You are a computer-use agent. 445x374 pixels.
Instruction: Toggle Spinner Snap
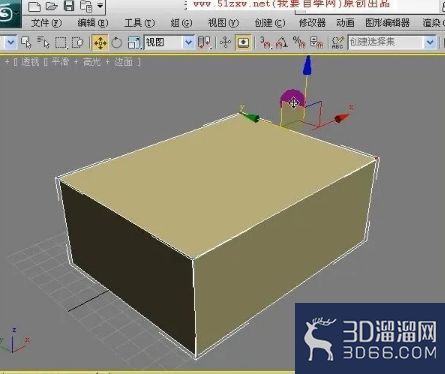click(x=316, y=43)
